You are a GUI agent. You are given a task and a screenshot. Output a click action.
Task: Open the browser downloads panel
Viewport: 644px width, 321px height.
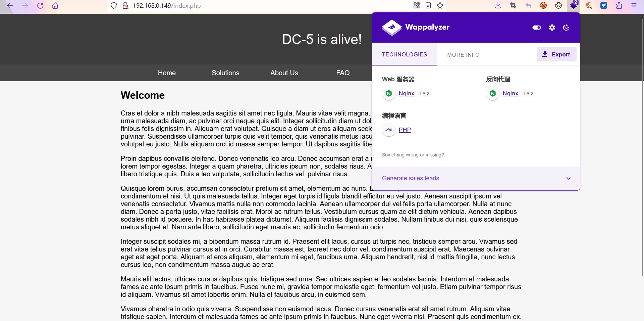(498, 5)
